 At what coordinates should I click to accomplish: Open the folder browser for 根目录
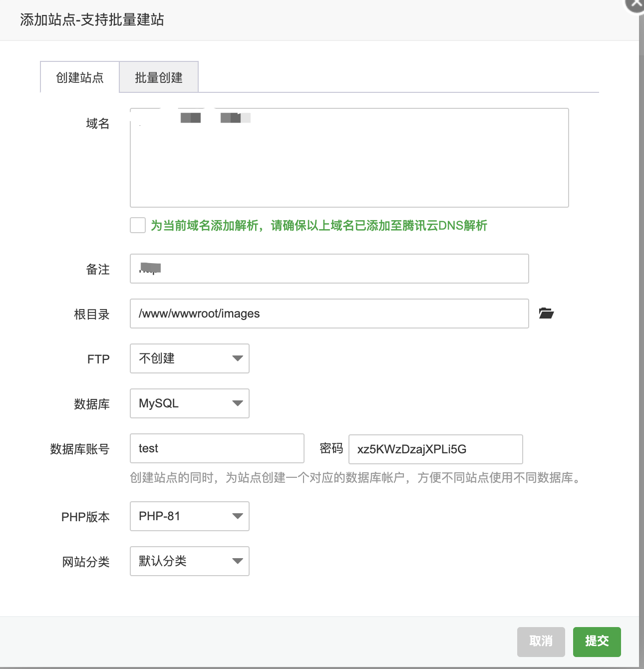546,314
